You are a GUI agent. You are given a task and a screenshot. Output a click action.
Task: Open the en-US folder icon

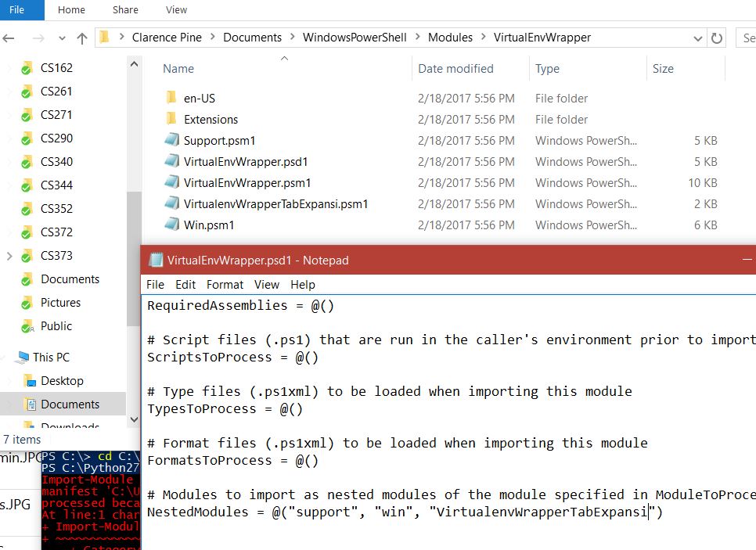171,99
